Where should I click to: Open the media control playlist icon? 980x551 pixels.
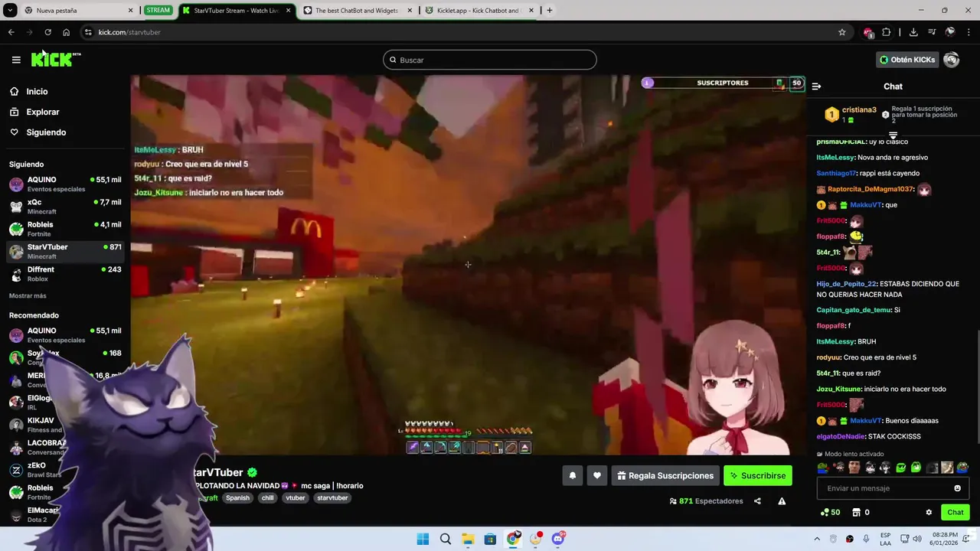(x=932, y=32)
